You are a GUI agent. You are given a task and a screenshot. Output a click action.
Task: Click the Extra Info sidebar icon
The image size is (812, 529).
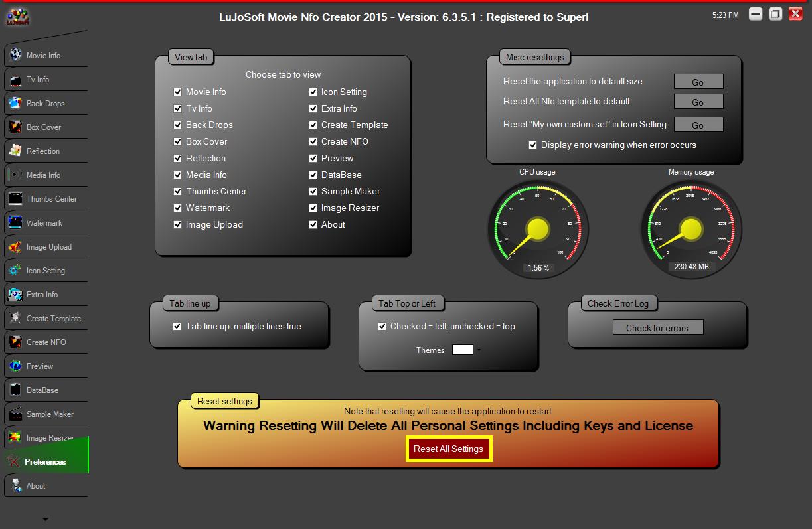(15, 294)
